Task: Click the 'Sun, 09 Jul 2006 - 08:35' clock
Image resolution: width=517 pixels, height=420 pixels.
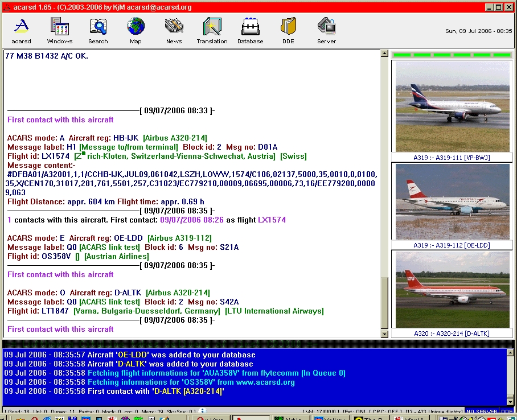Action: pyautogui.click(x=478, y=31)
